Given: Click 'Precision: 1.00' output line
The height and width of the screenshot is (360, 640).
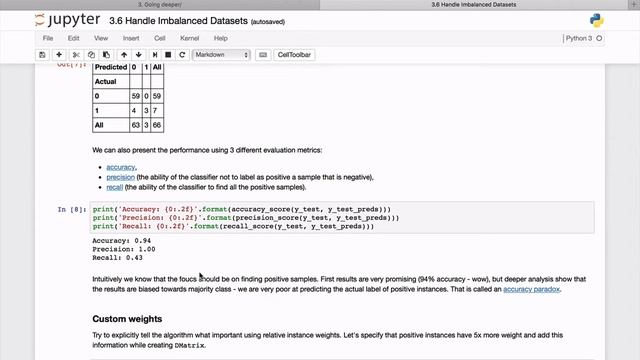Looking at the screenshot, I should click(124, 249).
